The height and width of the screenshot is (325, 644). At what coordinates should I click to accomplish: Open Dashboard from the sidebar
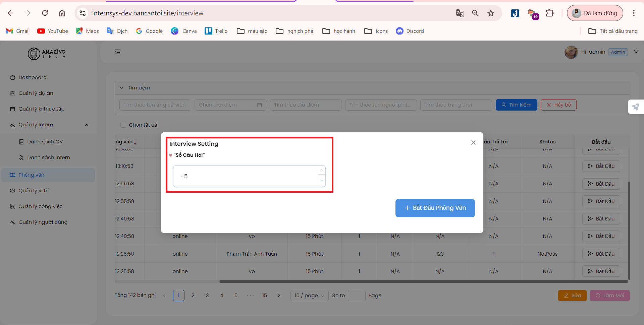[33, 77]
